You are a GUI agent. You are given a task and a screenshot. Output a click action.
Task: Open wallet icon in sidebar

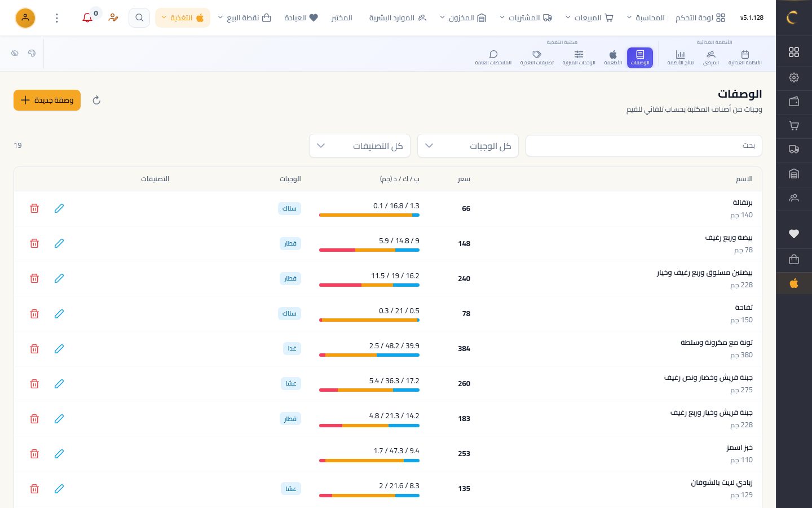(794, 102)
